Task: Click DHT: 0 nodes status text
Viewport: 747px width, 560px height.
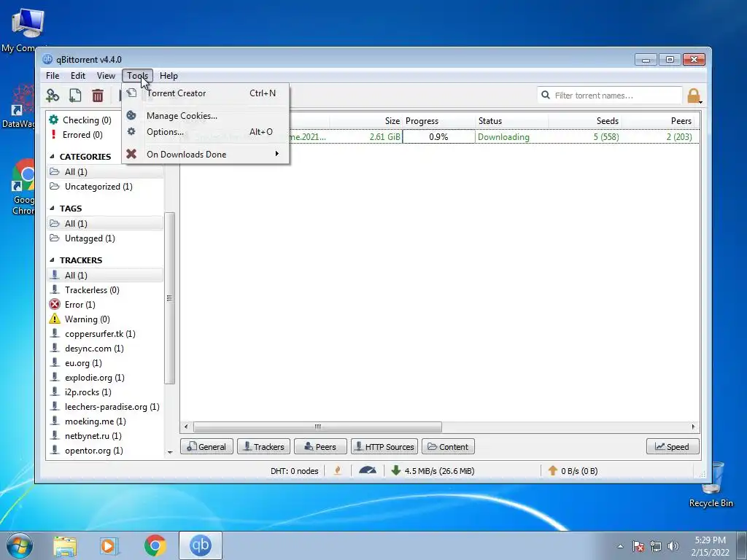Action: 295,471
